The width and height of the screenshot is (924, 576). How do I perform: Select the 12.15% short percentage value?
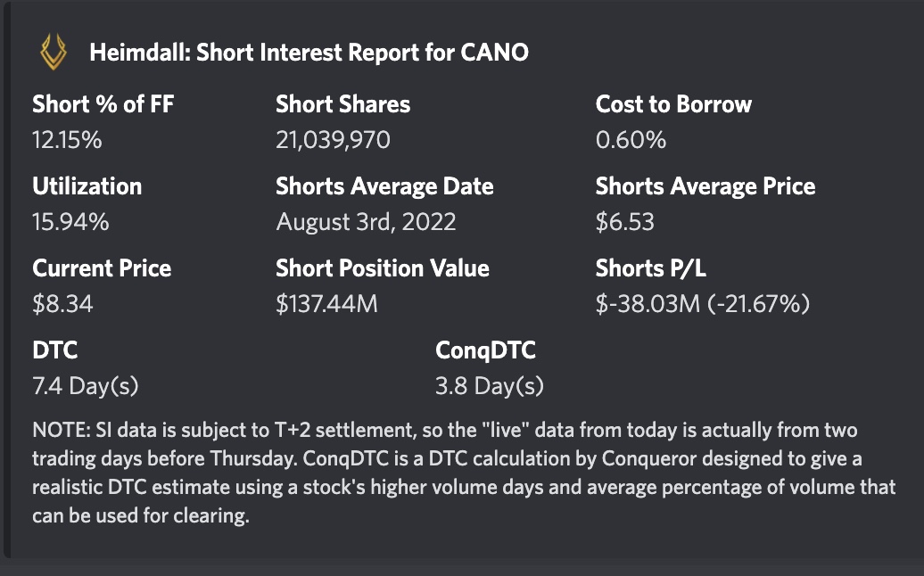click(67, 140)
